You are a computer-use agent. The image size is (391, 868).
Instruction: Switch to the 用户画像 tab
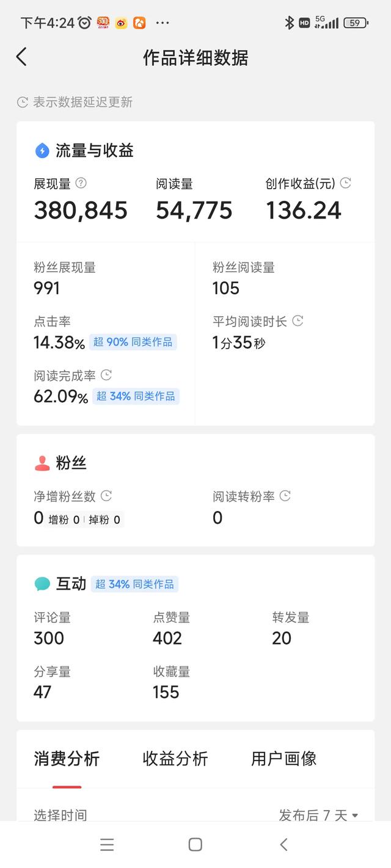[x=283, y=759]
